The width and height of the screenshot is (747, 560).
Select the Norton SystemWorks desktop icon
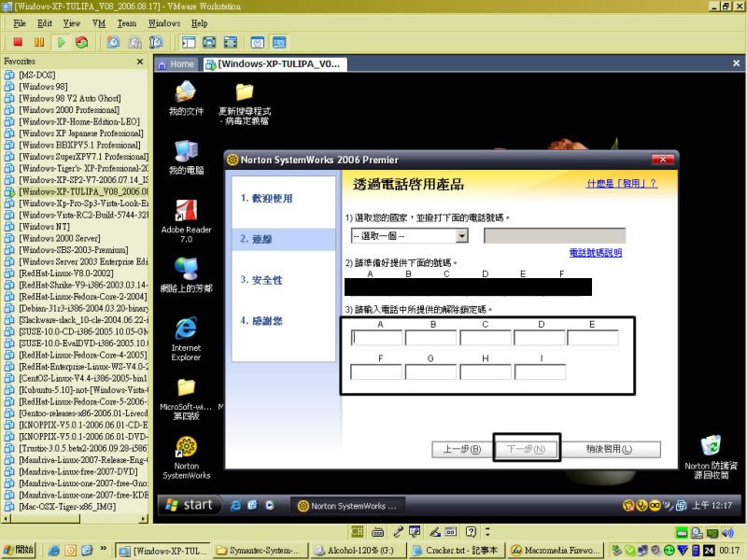(x=186, y=457)
